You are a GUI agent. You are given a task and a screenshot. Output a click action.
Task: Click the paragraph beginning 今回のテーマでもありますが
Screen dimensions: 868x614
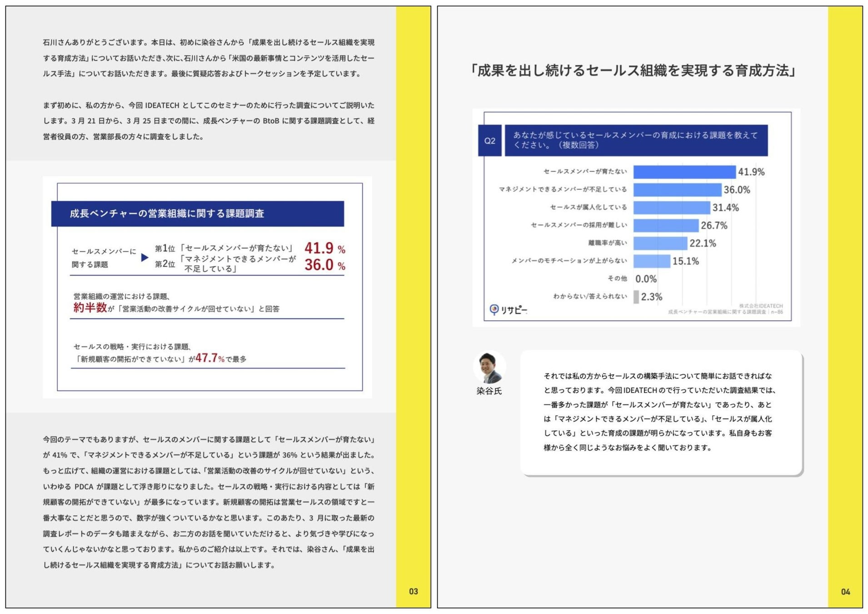click(x=209, y=503)
